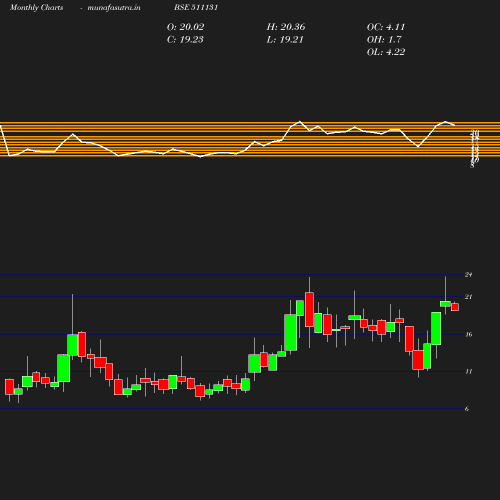
Task: Click the "OC: 4.11" reading
Action: [386, 27]
